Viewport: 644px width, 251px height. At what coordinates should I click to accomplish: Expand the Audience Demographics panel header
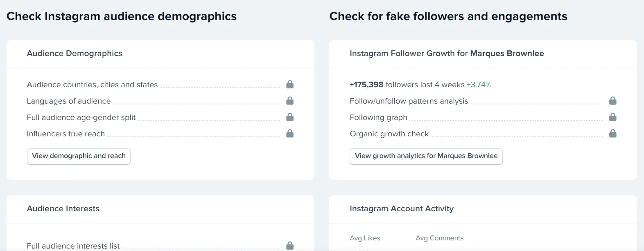[75, 54]
